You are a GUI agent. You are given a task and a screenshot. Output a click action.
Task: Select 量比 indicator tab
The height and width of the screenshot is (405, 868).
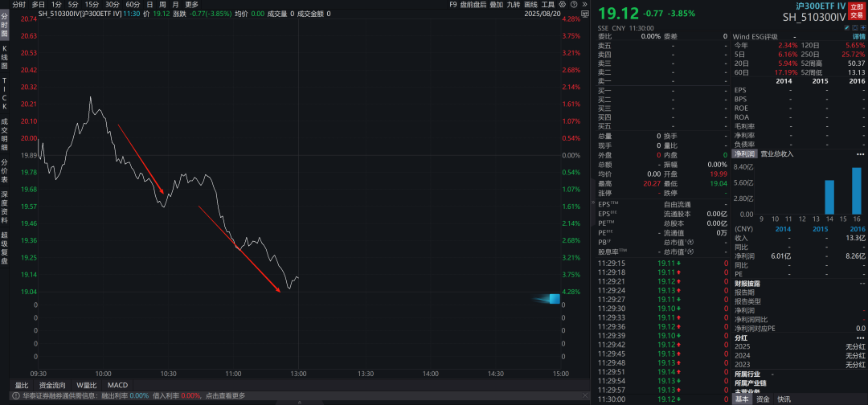[x=22, y=385]
